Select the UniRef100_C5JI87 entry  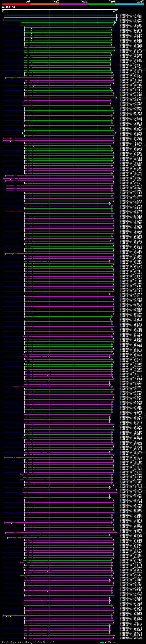[131, 371]
